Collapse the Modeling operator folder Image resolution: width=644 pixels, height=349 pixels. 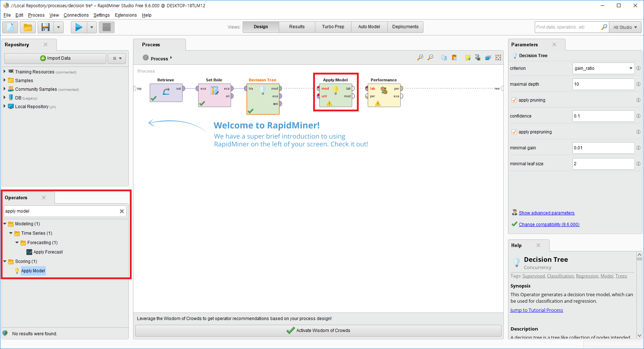coord(5,224)
